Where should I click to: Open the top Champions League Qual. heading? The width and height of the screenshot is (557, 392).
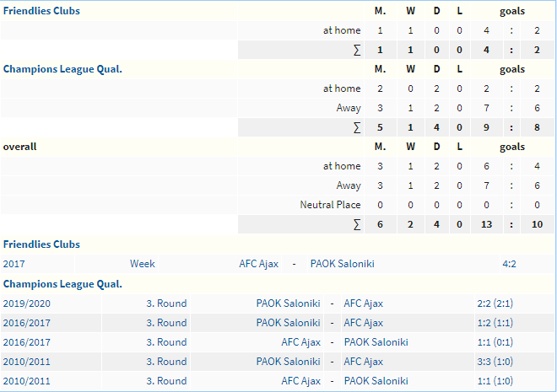[62, 69]
